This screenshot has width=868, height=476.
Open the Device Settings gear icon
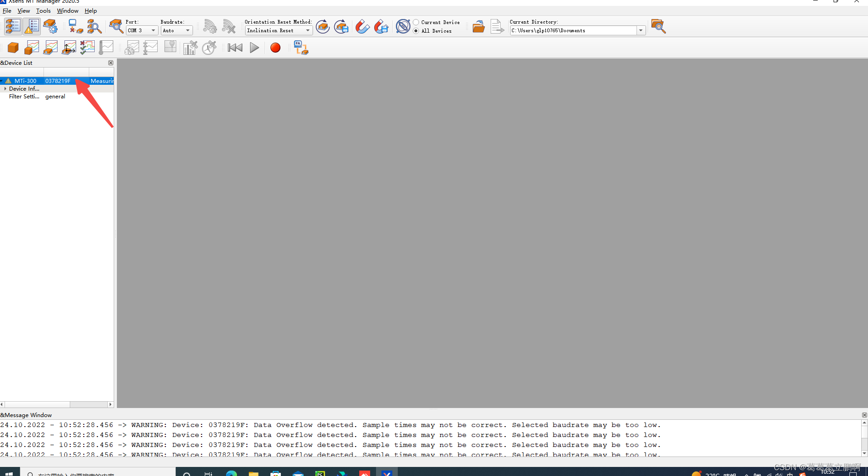[x=50, y=26]
